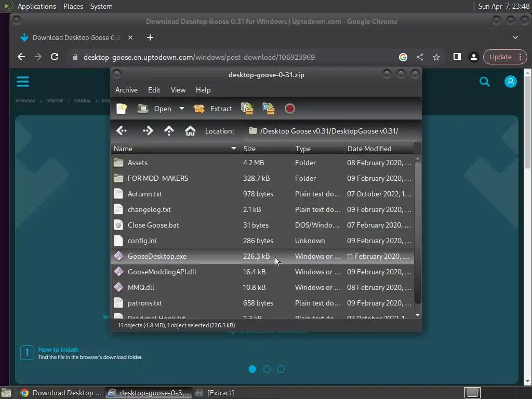Click the Extract toolbar button

tap(212, 109)
